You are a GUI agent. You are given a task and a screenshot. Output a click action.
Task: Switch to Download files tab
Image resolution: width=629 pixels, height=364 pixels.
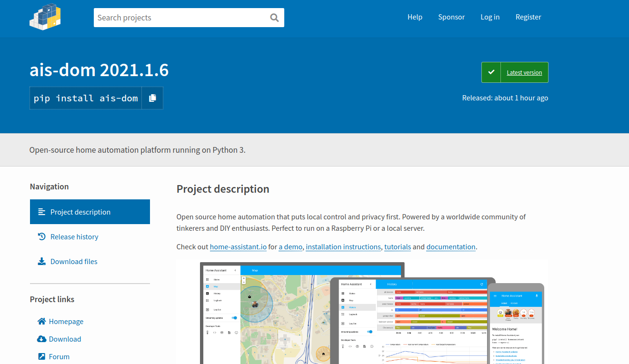click(90, 261)
